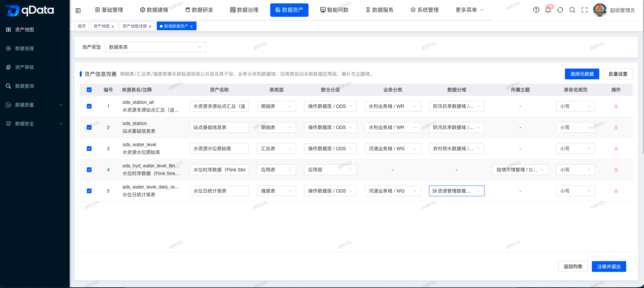Open notifications bell icon
This screenshot has height=288, width=644.
pyautogui.click(x=548, y=10)
